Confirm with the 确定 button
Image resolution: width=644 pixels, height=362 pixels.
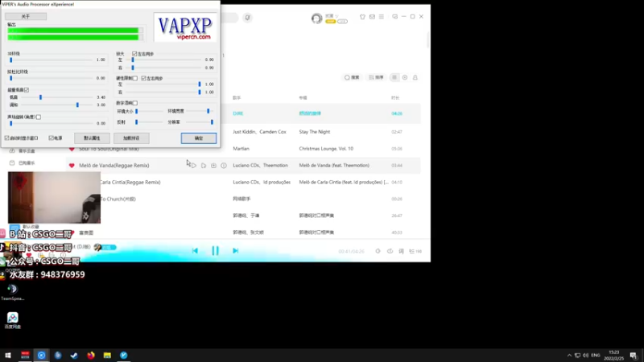pyautogui.click(x=199, y=138)
